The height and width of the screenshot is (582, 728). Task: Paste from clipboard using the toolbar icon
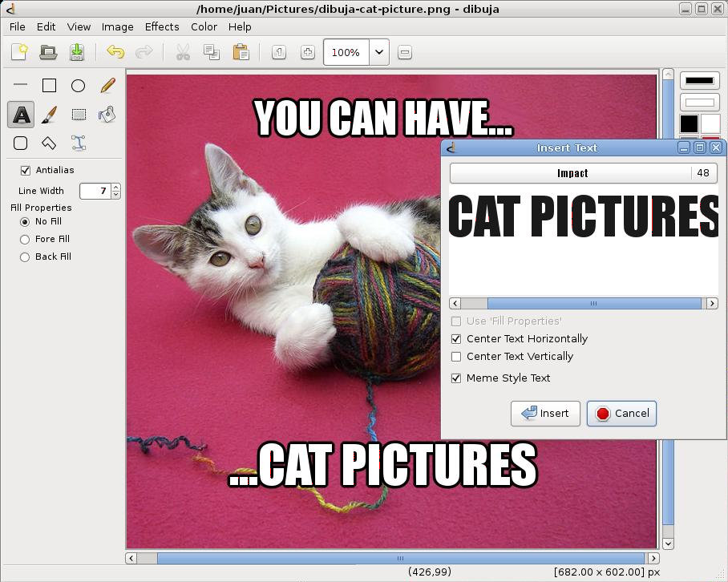[x=241, y=52]
